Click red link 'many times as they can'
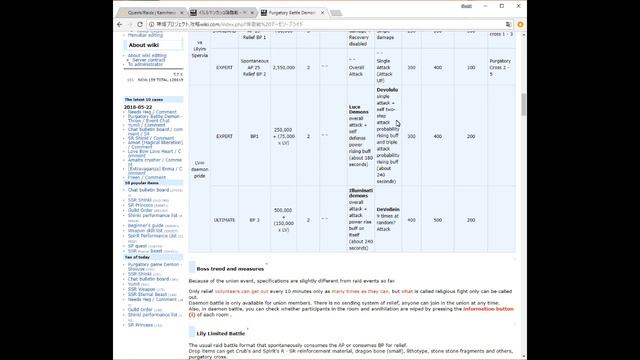This screenshot has width=640, height=360. click(x=360, y=291)
